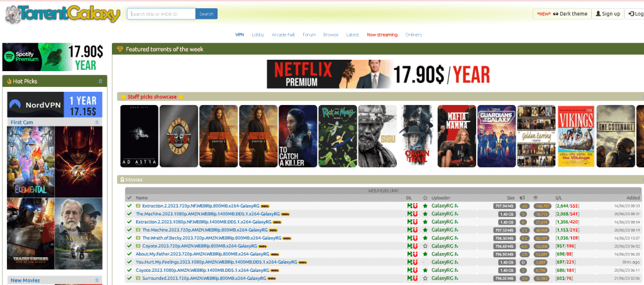
Task: Open the Lobby menu item
Action: point(258,35)
